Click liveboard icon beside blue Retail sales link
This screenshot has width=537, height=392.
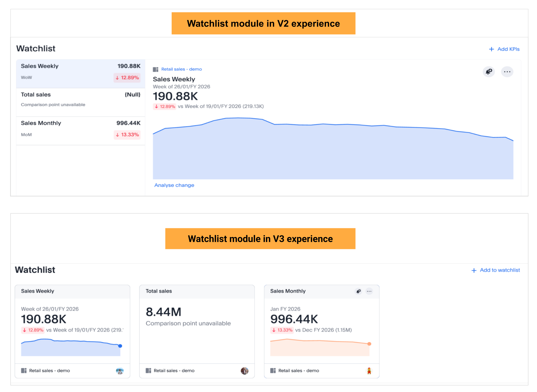pos(156,69)
